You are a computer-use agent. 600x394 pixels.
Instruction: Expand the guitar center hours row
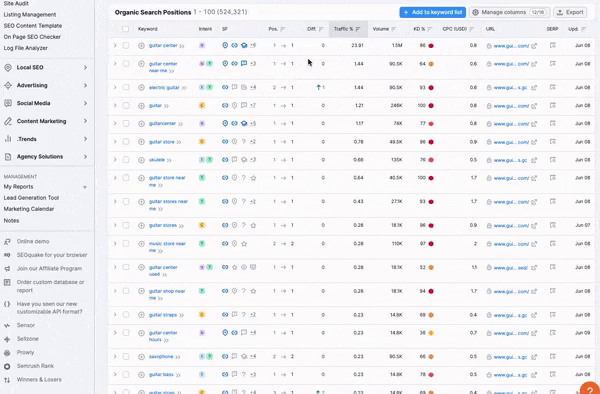coord(115,332)
